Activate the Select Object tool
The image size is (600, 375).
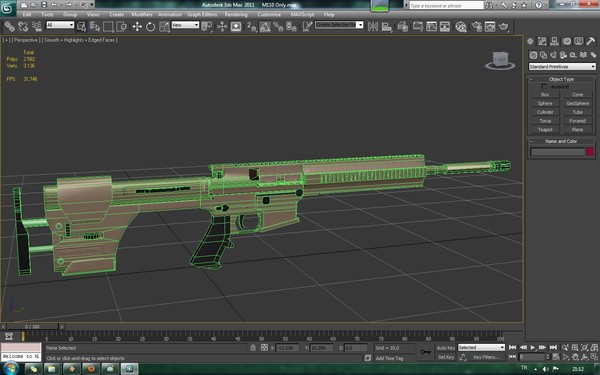tap(82, 26)
